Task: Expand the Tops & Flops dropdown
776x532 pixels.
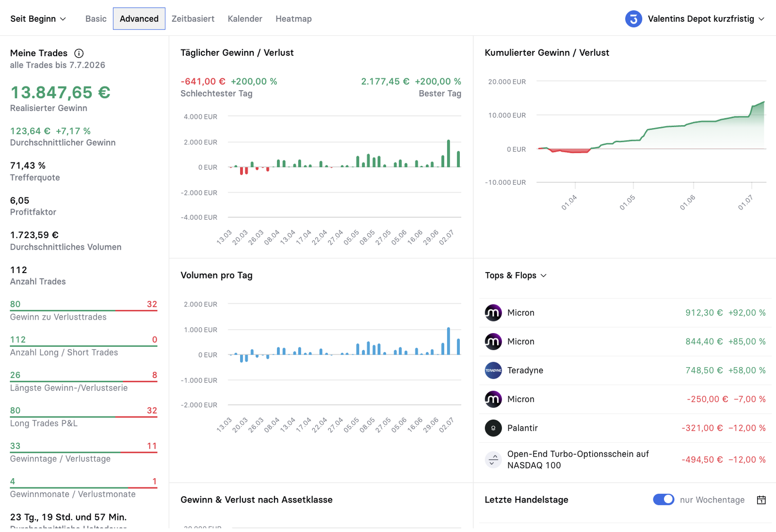Action: pyautogui.click(x=516, y=275)
